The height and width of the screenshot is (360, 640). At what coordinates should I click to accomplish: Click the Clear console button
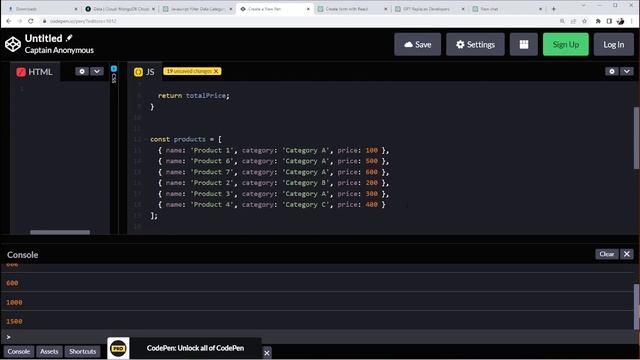click(607, 254)
